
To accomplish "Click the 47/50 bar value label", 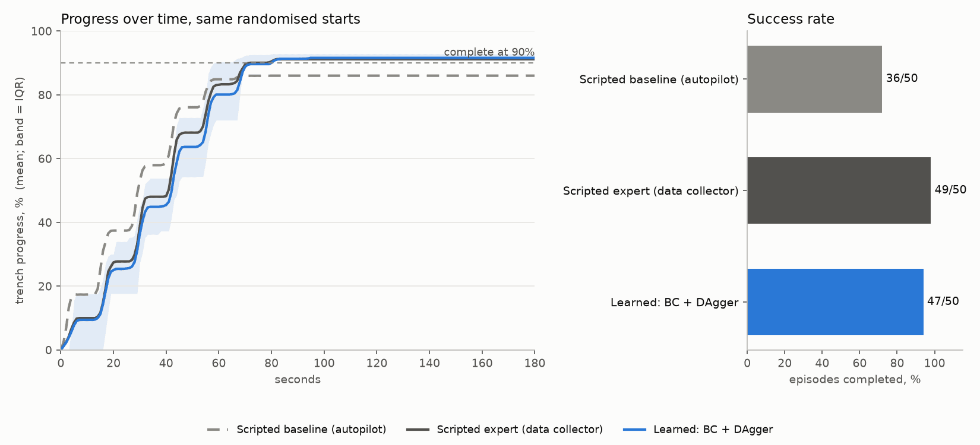I will tap(943, 301).
